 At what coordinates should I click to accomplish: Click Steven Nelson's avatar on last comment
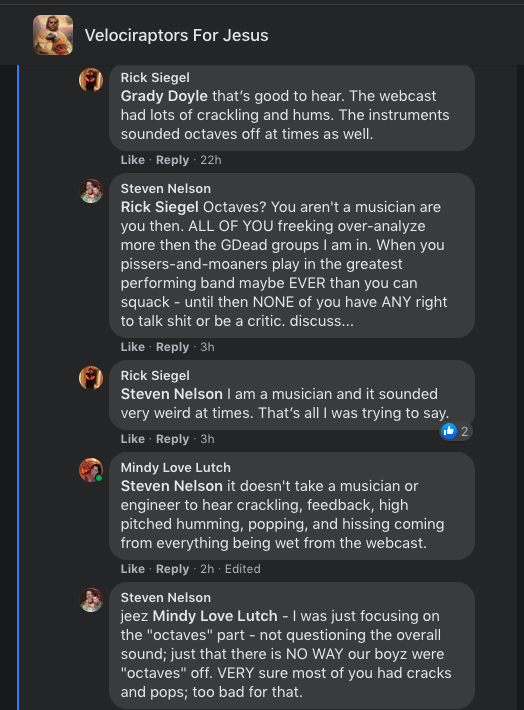[x=91, y=600]
